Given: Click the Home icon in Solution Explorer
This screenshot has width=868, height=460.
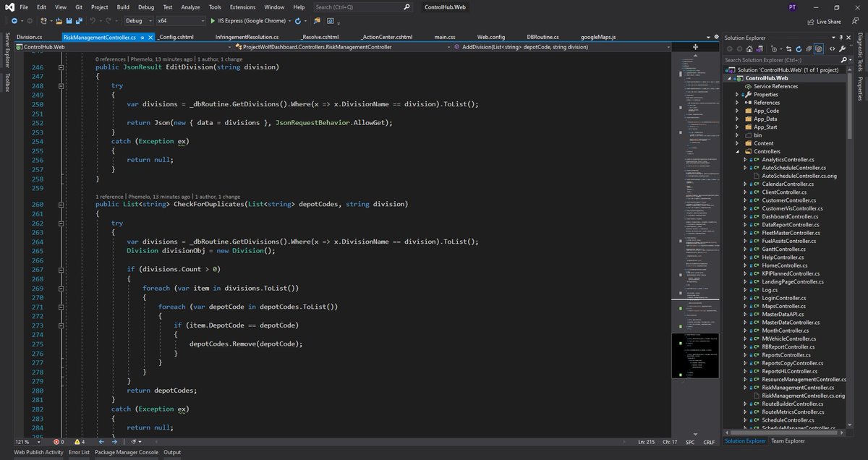Looking at the screenshot, I should (749, 49).
